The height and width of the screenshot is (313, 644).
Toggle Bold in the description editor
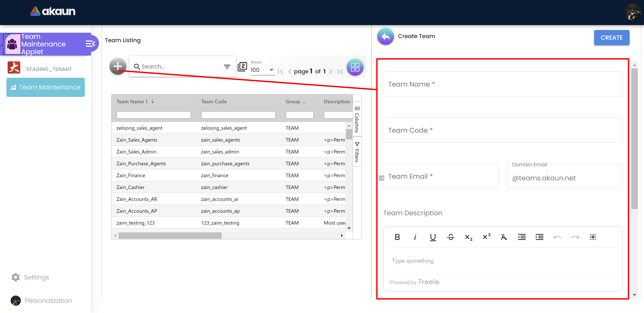pos(397,237)
